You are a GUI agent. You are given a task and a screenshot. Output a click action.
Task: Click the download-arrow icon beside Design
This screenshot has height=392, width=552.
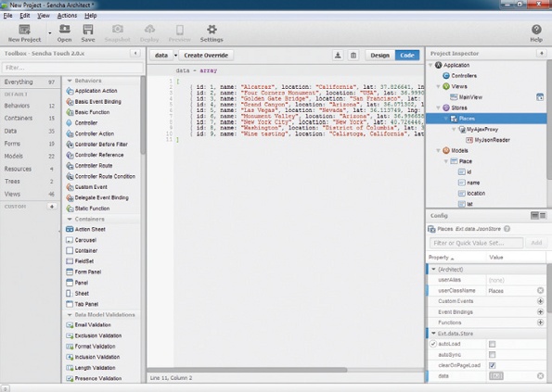(x=338, y=56)
